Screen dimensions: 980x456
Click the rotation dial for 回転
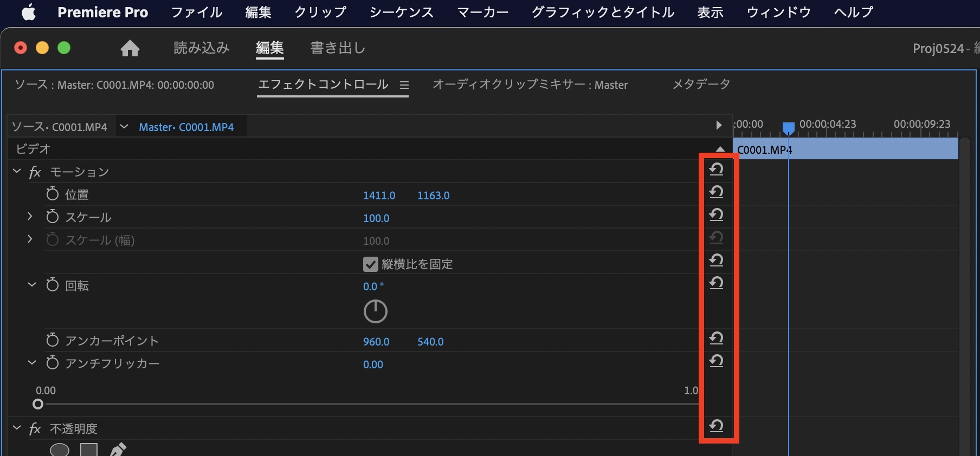[375, 311]
